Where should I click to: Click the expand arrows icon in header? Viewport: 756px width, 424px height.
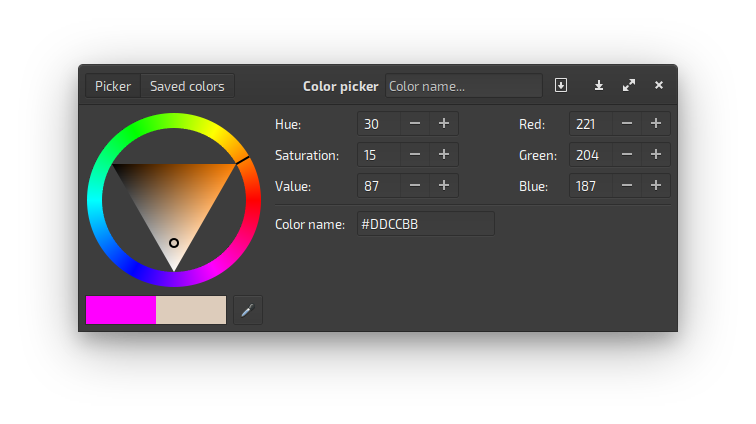[x=629, y=86]
